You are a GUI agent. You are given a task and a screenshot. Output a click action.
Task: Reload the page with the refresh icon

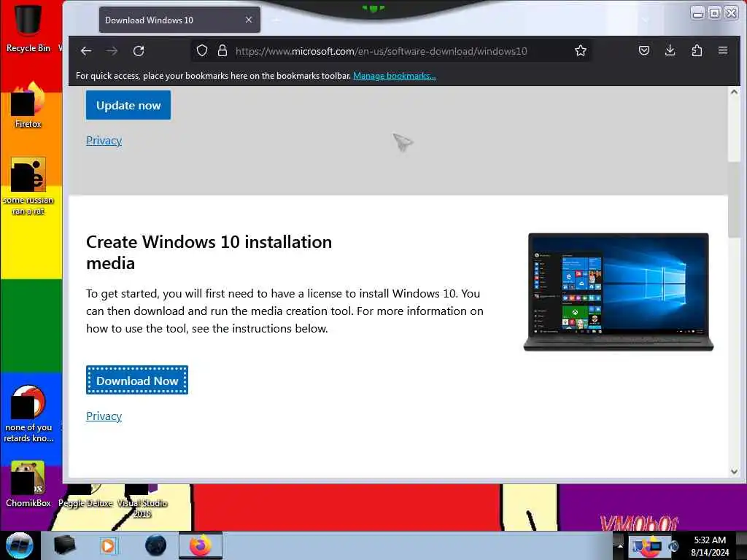pos(139,51)
